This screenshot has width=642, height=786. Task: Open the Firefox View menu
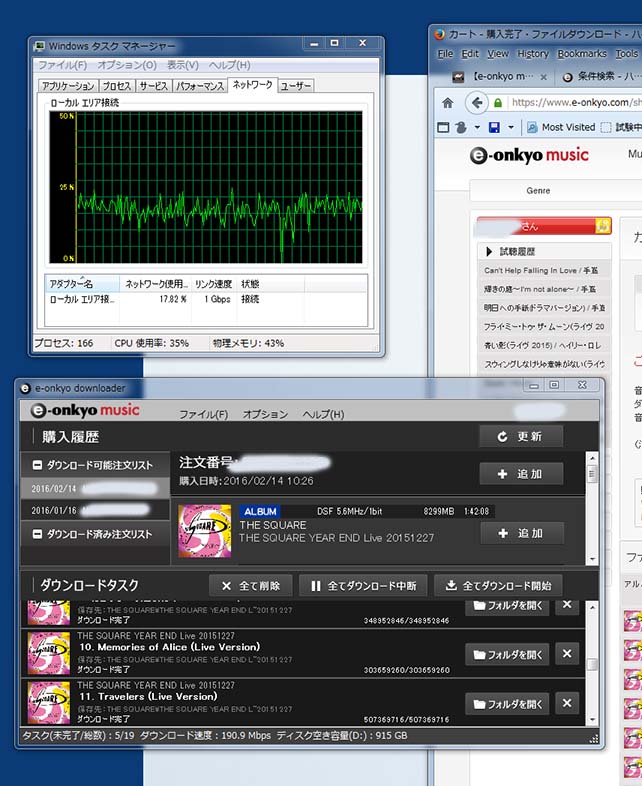pos(498,54)
